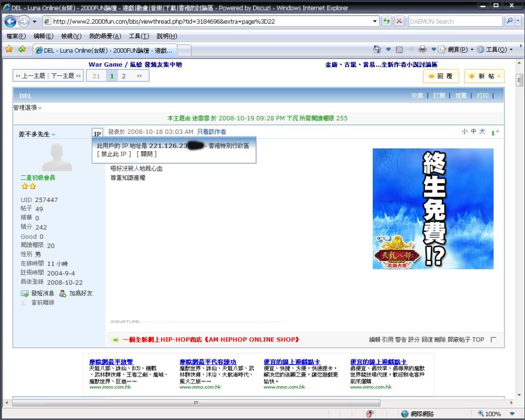Click the RSS feeds icon

point(399,49)
